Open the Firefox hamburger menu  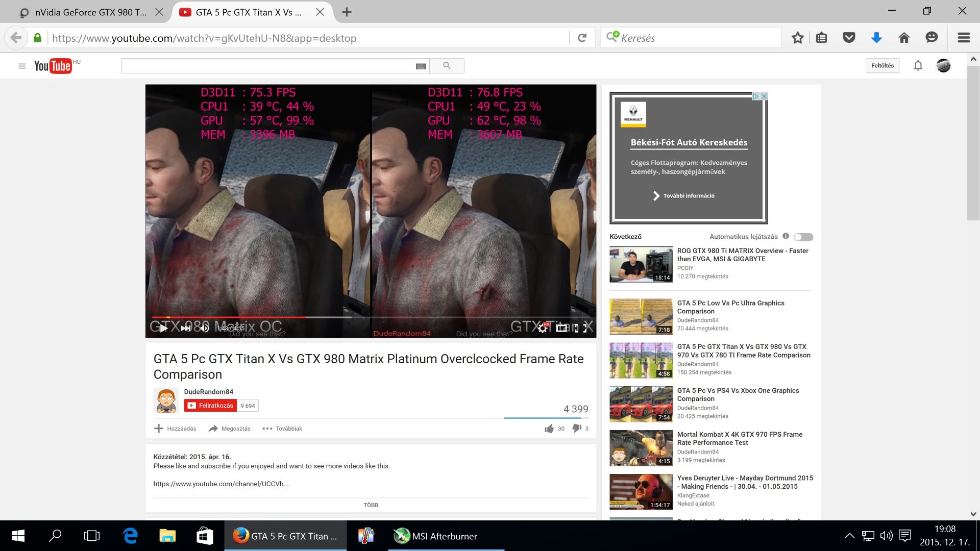[x=964, y=38]
